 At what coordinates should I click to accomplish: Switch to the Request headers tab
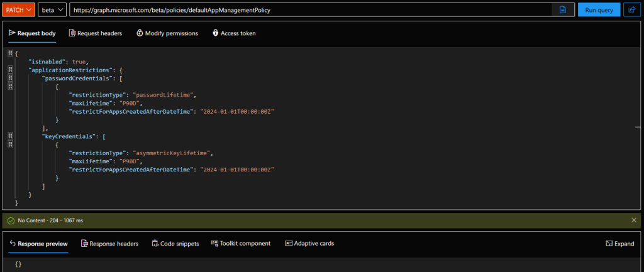pyautogui.click(x=96, y=33)
